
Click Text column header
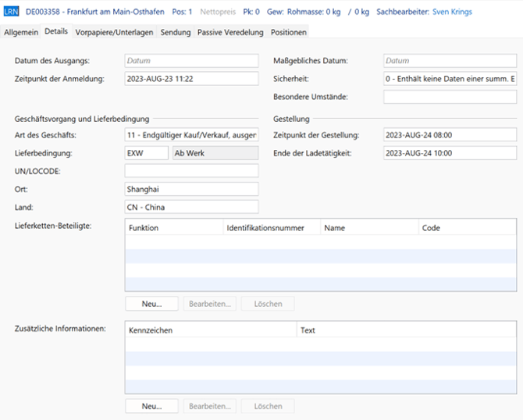point(407,330)
